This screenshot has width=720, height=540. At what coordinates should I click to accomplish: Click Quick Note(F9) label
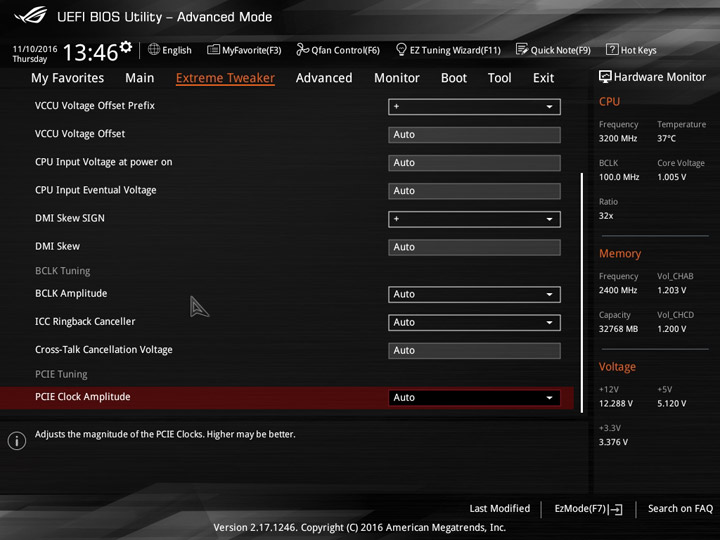coord(560,50)
